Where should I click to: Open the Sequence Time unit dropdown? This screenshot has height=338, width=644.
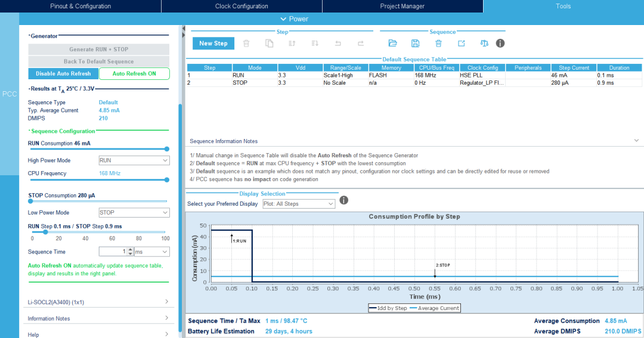152,252
